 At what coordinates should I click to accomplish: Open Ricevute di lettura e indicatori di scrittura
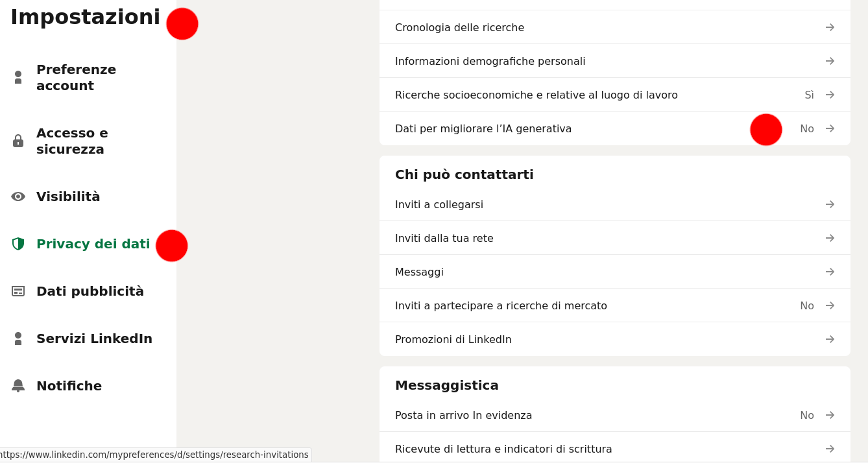point(503,449)
